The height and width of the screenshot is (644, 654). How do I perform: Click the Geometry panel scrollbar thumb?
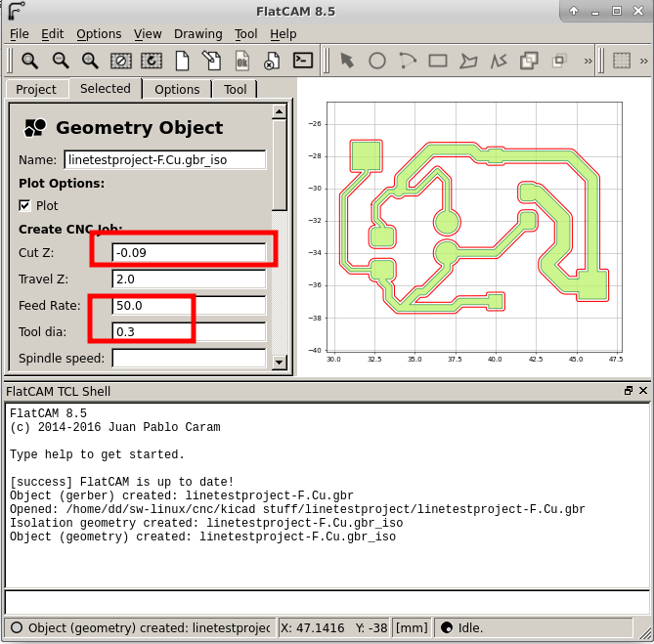pos(279,164)
